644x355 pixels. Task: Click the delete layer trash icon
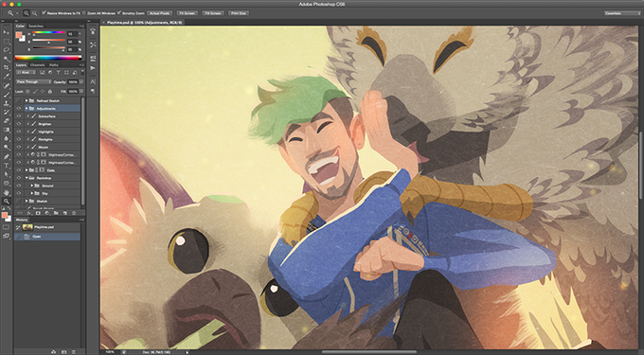pos(74,213)
